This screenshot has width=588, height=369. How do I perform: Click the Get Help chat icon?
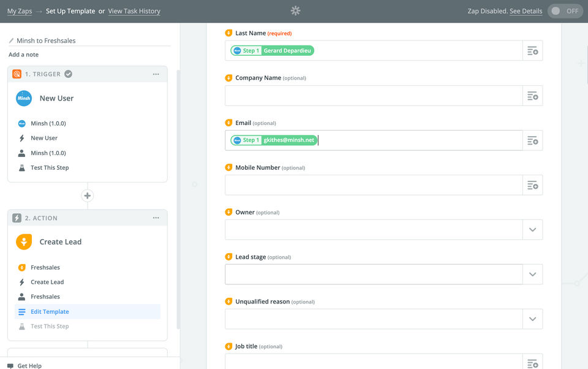tap(10, 366)
